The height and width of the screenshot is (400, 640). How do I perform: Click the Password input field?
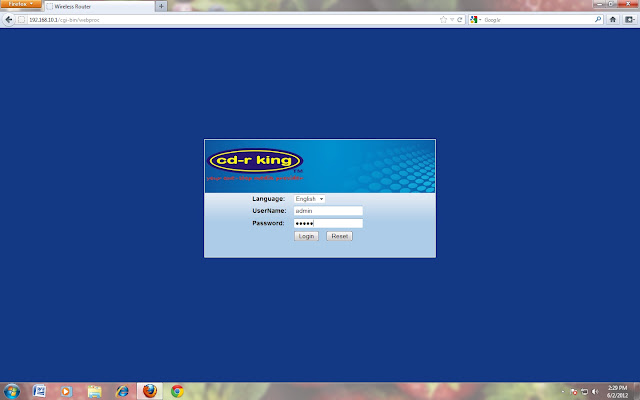[x=328, y=223]
